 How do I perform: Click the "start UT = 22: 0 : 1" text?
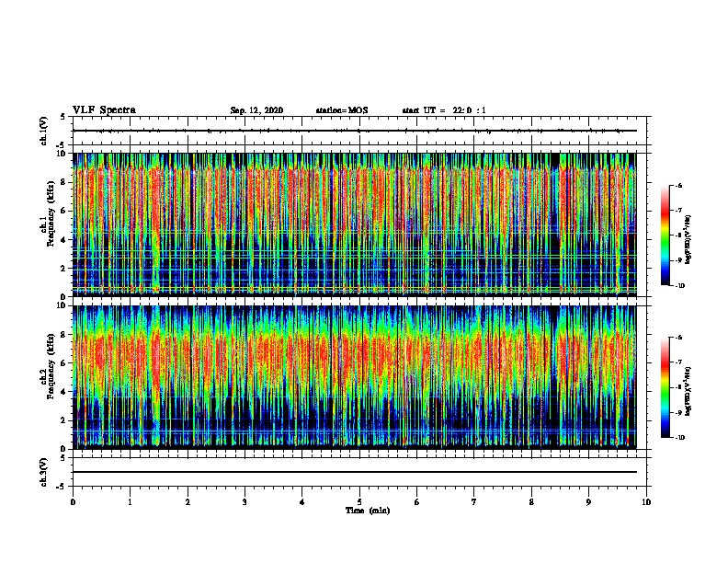click(444, 110)
